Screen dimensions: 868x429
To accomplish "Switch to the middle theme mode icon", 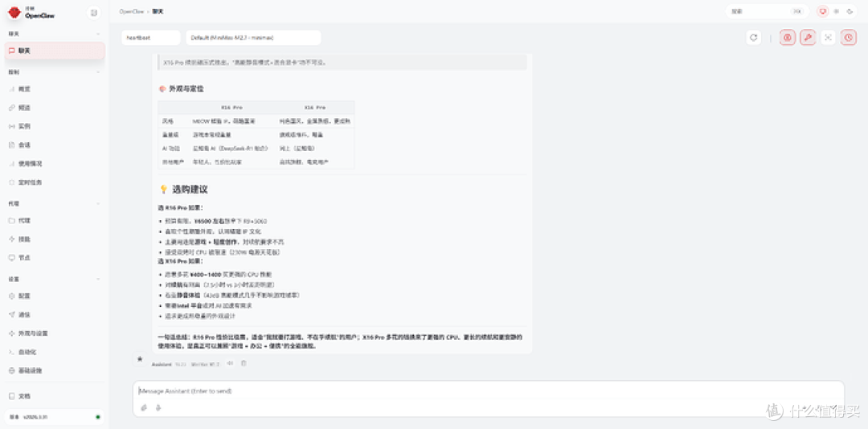I will coord(837,11).
